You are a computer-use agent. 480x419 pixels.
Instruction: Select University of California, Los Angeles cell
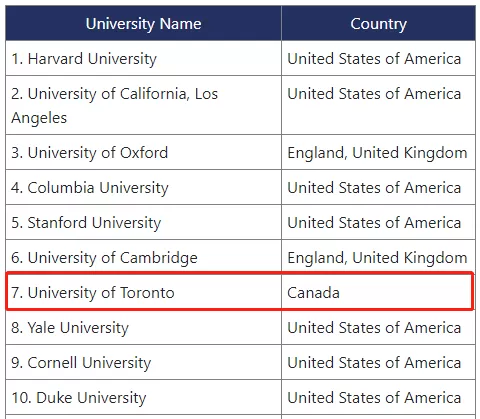143,105
